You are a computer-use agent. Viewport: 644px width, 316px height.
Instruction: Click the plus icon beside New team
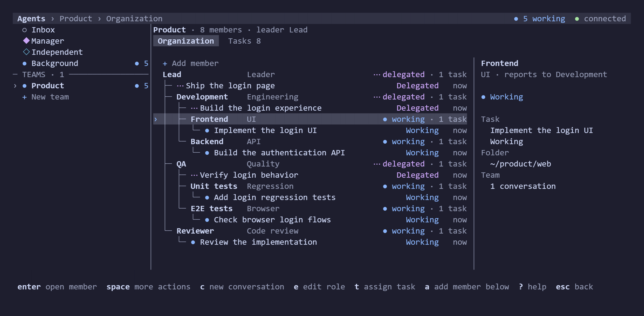tap(24, 97)
